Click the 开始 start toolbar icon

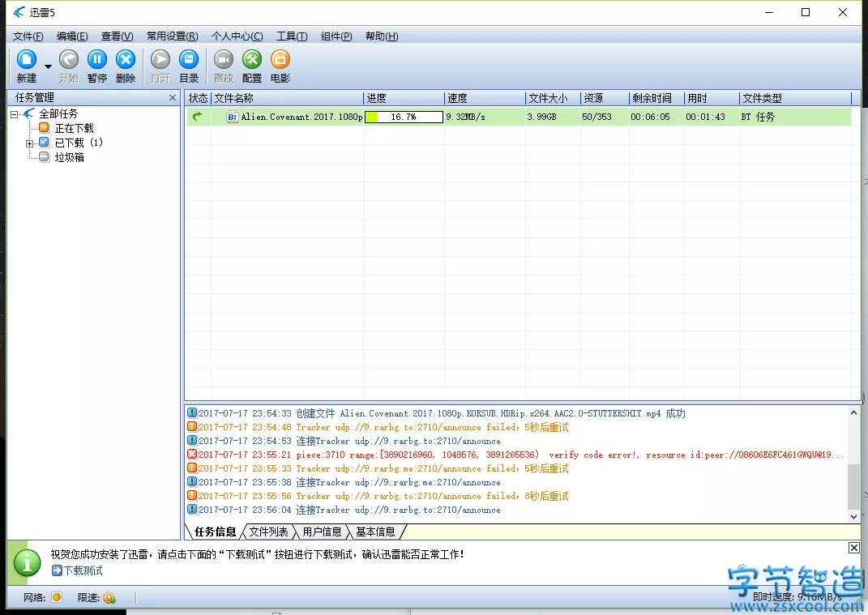coord(69,60)
